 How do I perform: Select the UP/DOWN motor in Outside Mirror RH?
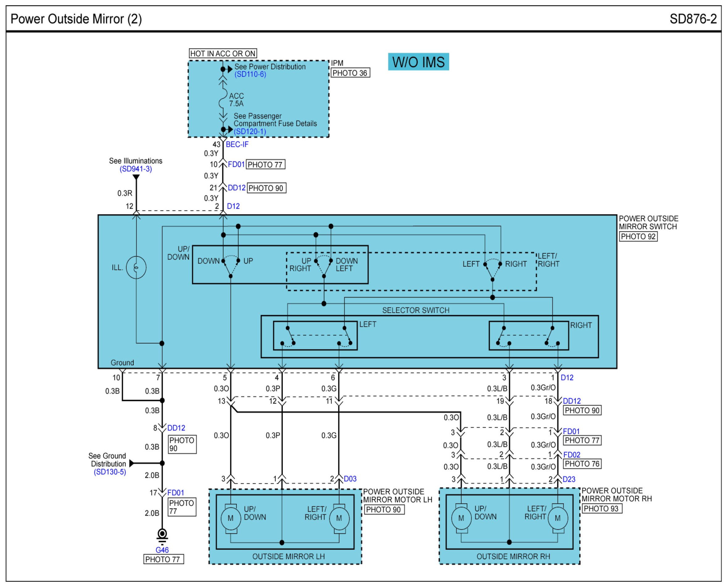tap(461, 518)
